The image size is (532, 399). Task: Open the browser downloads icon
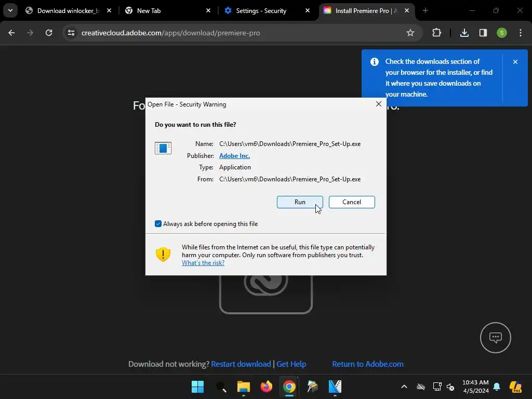point(464,33)
